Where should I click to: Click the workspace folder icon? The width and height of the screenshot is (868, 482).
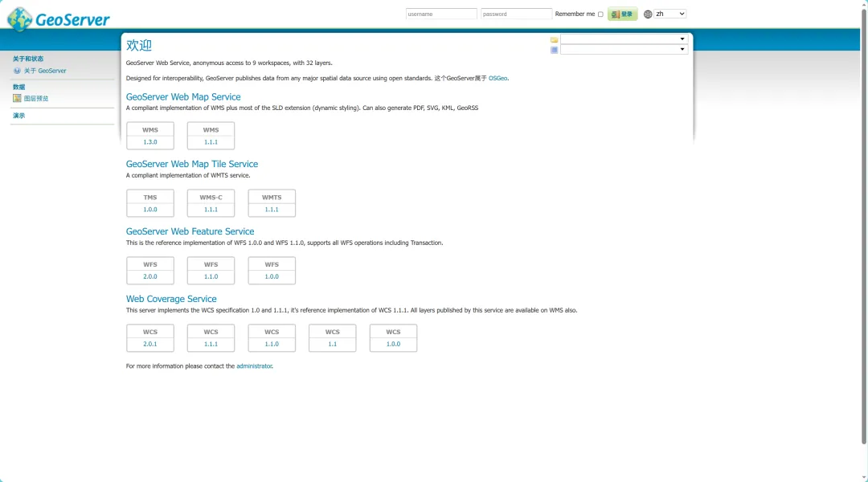554,40
